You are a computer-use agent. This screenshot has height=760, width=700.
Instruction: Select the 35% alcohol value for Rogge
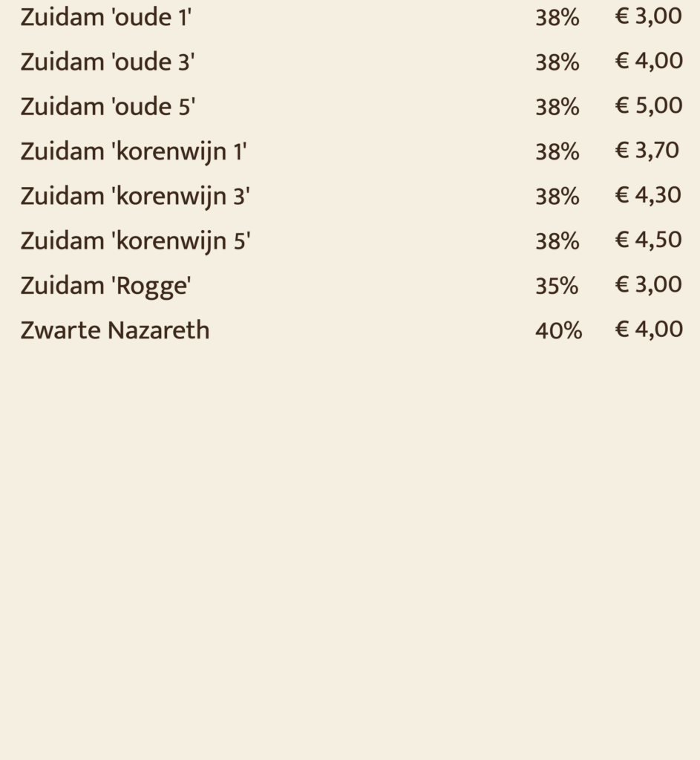coord(557,286)
